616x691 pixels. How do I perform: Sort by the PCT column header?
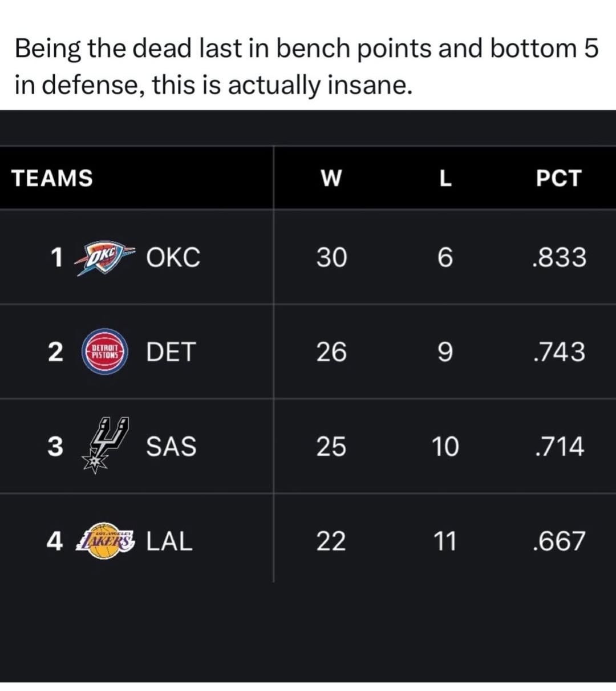point(558,179)
